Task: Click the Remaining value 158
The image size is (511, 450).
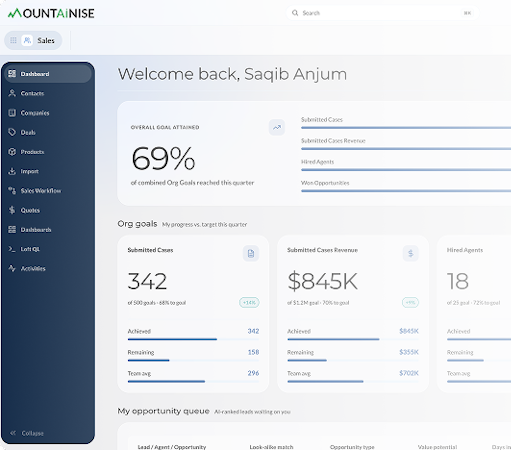Action: click(x=253, y=352)
